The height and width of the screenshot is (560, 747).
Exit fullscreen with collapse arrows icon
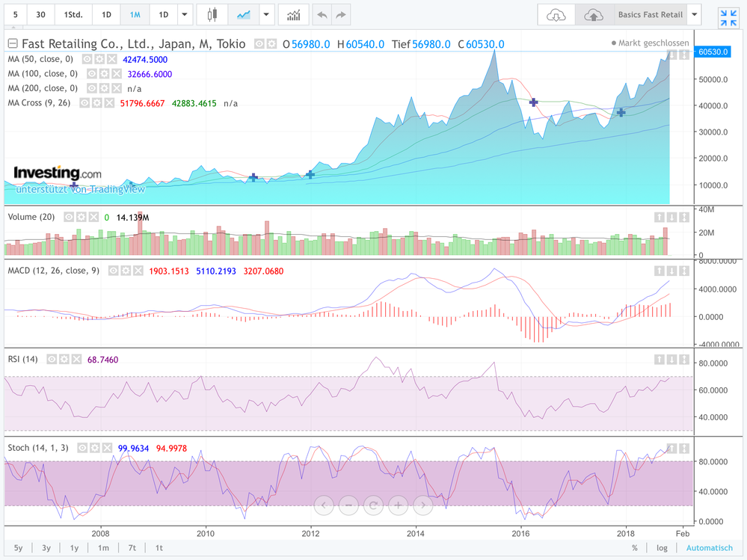click(x=728, y=18)
